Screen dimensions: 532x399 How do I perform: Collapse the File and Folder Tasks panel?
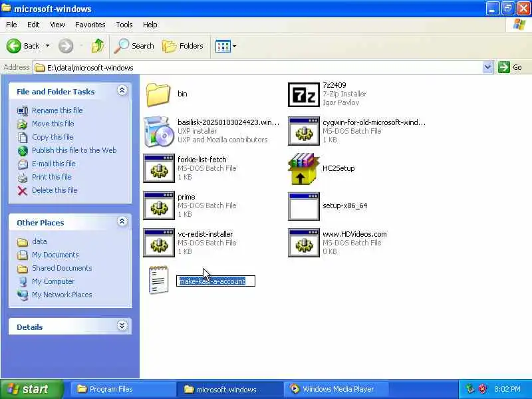coord(122,90)
